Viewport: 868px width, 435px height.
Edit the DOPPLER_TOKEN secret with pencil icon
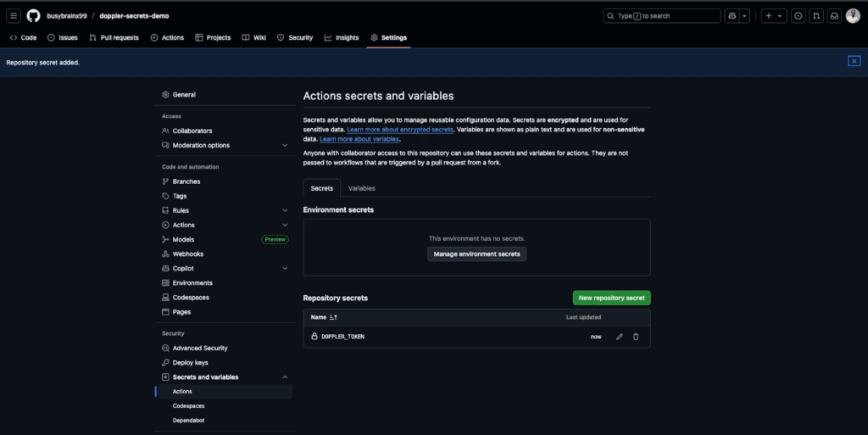[620, 337]
